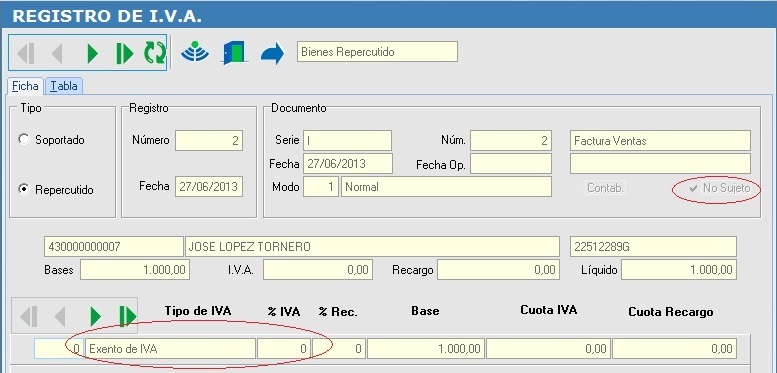Select the Soportado radio button

(x=23, y=139)
